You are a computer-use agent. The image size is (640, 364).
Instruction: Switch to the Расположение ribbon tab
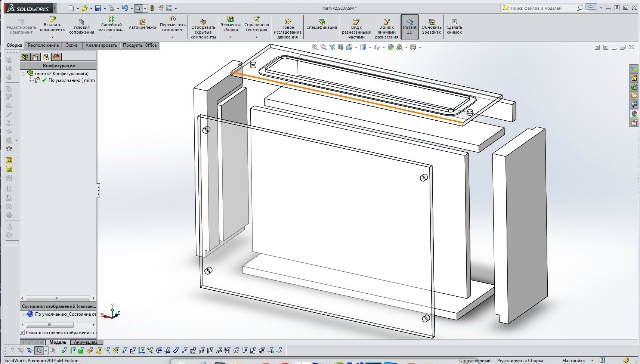[x=43, y=45]
